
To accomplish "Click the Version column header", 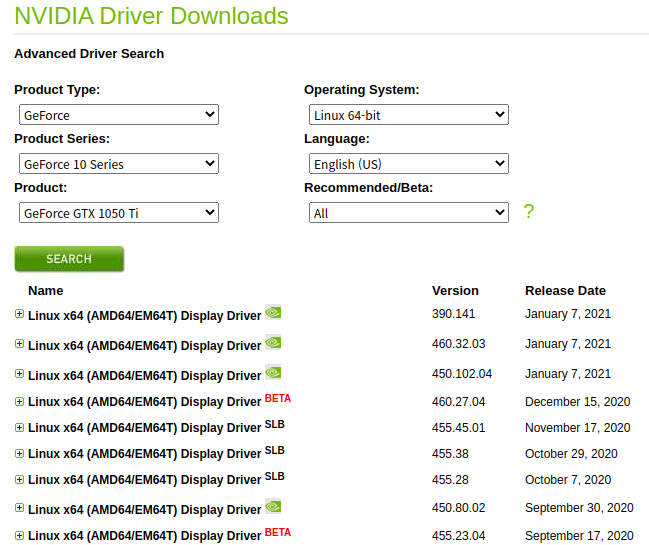I will pos(455,291).
